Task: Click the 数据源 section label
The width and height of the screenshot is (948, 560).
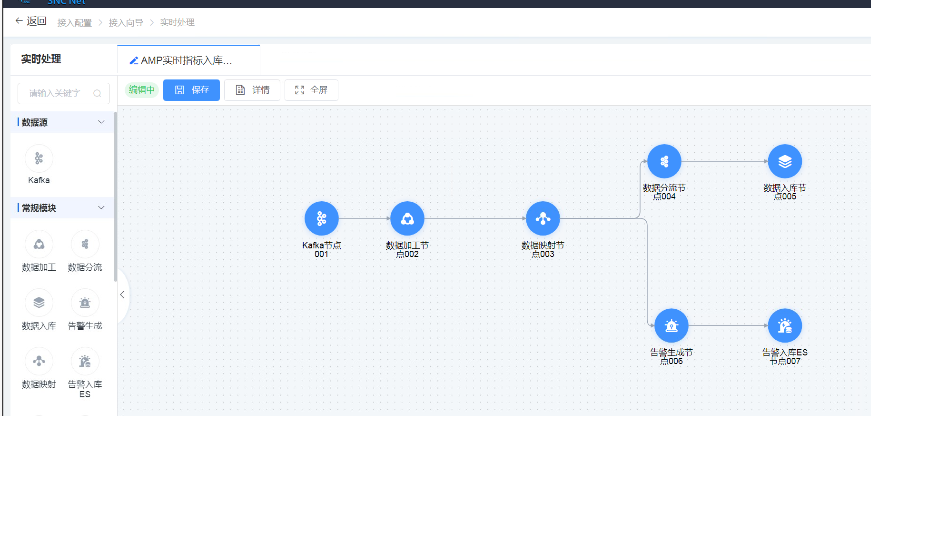Action: pyautogui.click(x=35, y=122)
